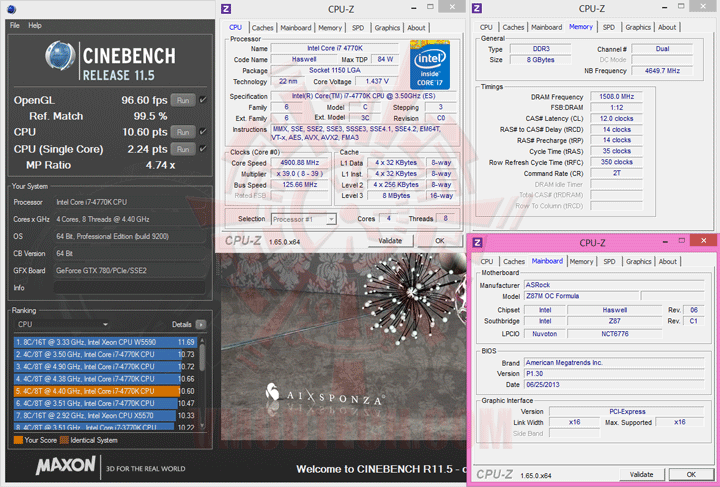This screenshot has height=487, width=720.
Task: Click the Identical System legend icon
Action: pos(64,440)
